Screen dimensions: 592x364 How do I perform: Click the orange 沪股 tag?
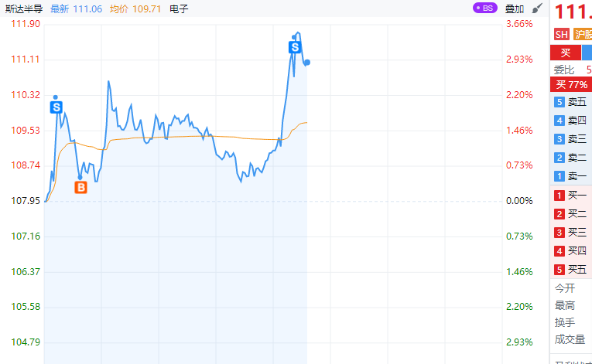(583, 35)
